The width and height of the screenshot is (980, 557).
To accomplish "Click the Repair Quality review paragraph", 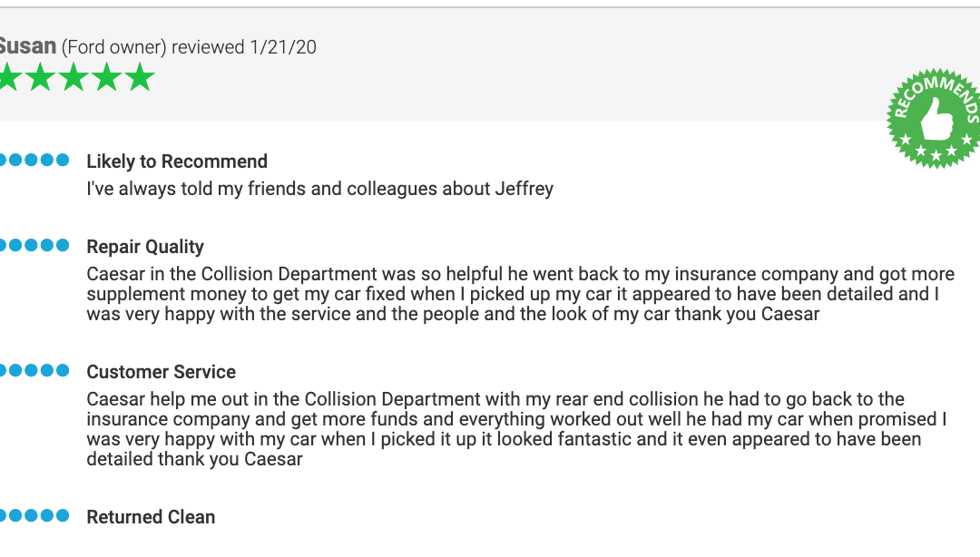I will pyautogui.click(x=521, y=294).
